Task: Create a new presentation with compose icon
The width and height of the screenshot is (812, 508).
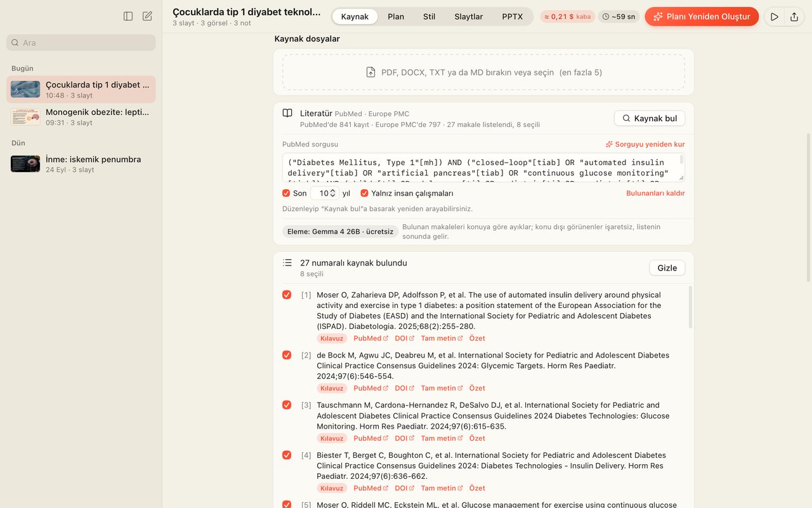Action: [x=147, y=16]
